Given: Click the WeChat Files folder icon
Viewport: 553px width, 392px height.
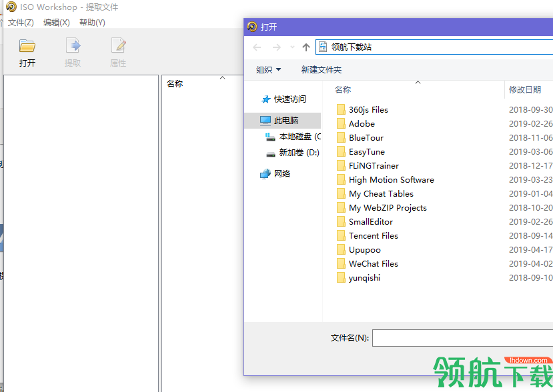Looking at the screenshot, I should (341, 264).
